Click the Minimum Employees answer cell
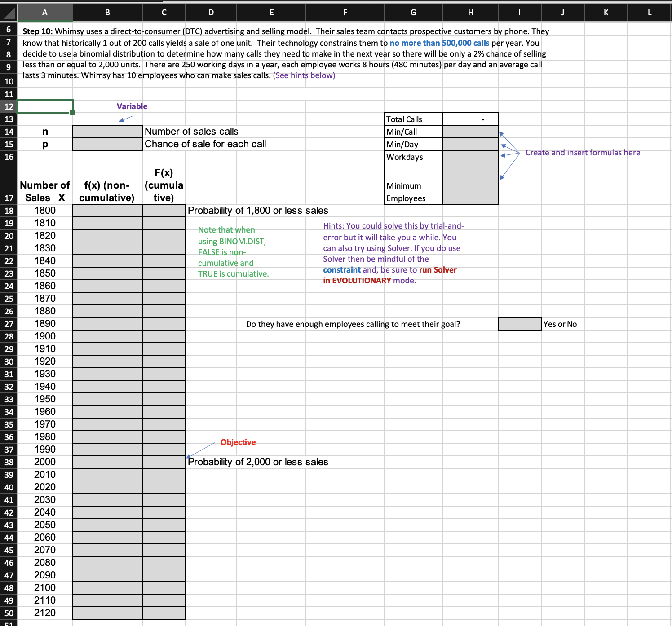The image size is (672, 626). coord(470,184)
